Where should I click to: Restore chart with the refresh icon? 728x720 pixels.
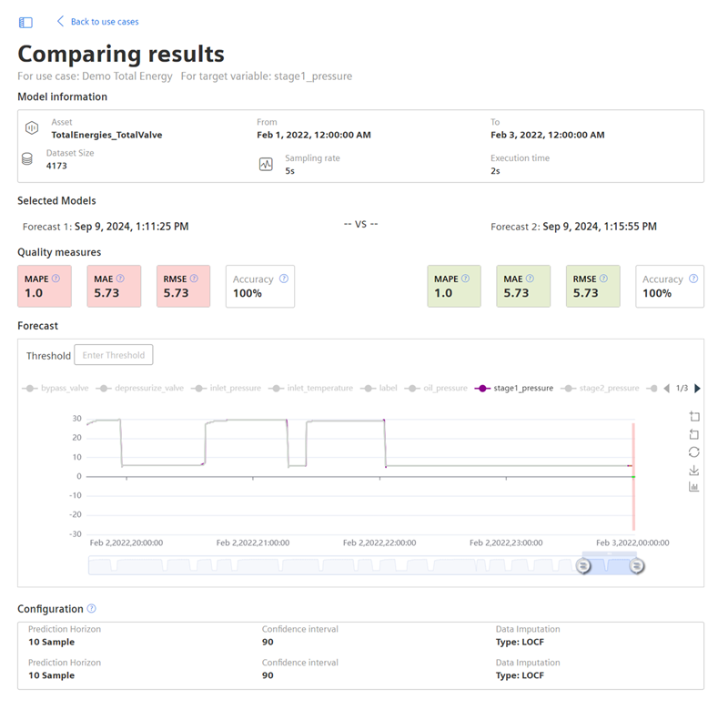click(694, 451)
